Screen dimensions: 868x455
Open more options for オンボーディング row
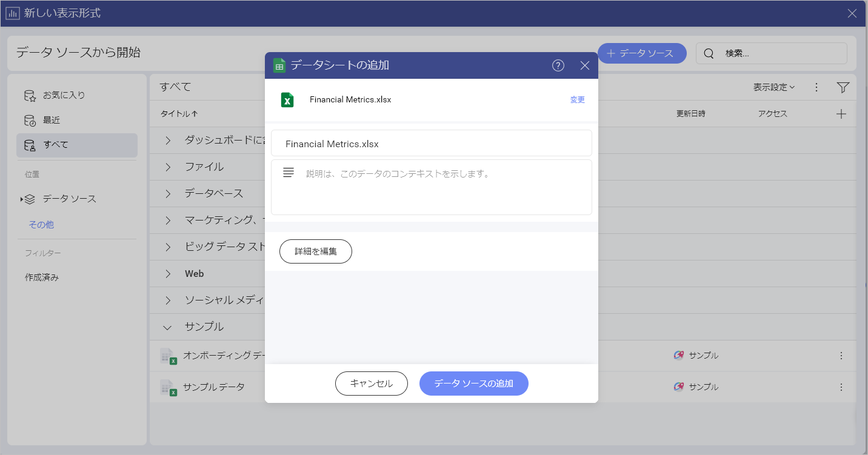click(841, 356)
